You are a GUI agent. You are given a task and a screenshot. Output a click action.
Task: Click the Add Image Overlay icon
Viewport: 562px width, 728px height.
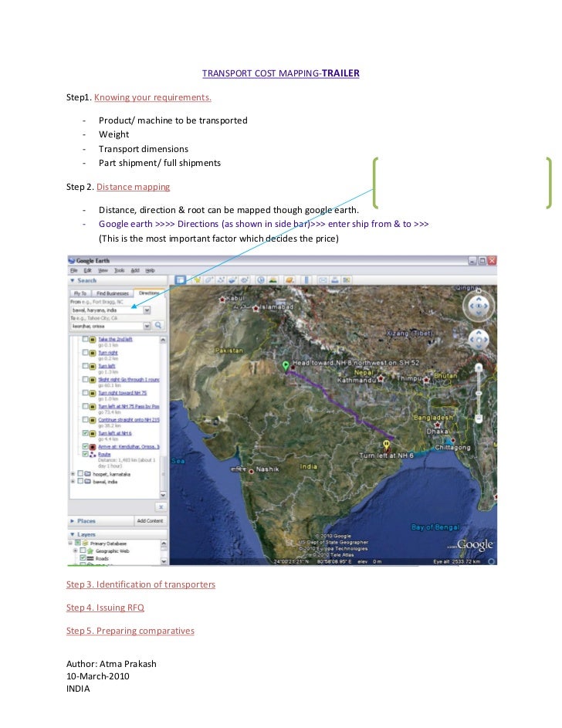click(x=232, y=279)
